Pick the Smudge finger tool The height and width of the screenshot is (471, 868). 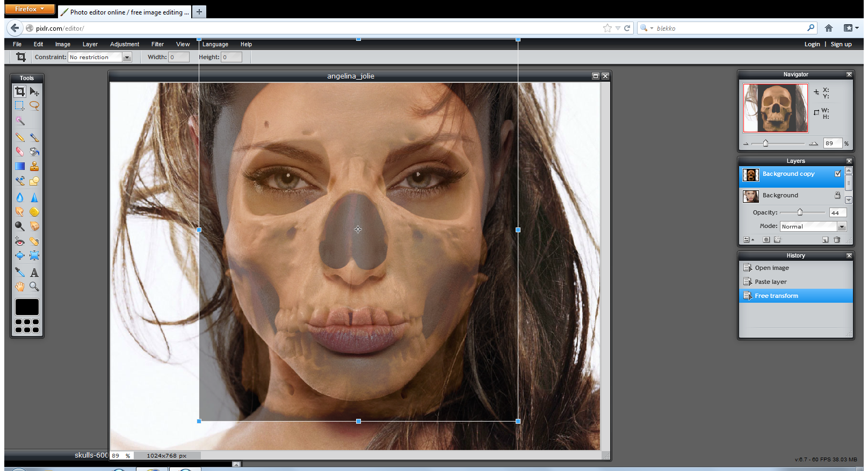20,212
